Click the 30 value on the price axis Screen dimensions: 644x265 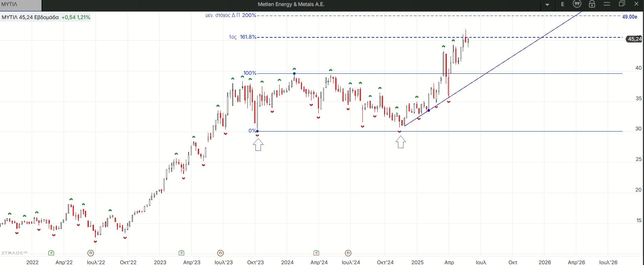[x=639, y=129]
